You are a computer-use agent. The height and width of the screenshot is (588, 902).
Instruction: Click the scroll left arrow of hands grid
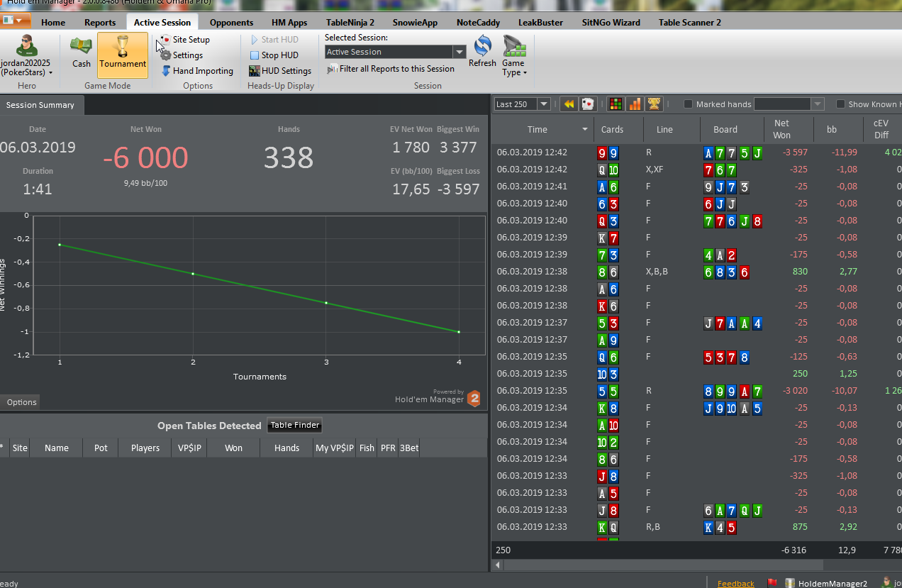click(x=497, y=565)
